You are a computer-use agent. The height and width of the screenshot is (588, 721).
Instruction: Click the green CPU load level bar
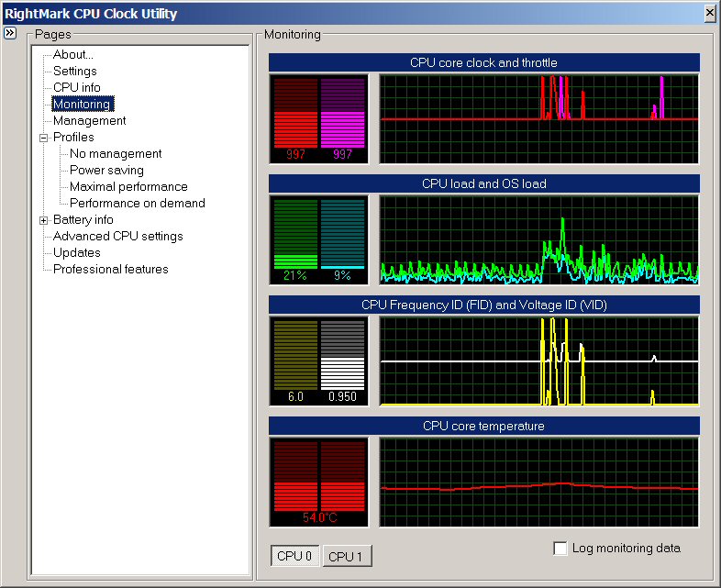click(295, 234)
